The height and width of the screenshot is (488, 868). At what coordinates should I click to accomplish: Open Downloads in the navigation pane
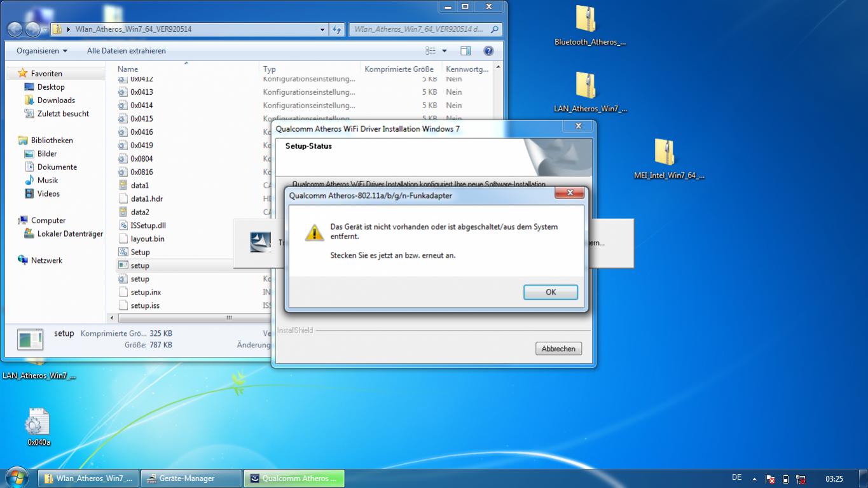[56, 101]
